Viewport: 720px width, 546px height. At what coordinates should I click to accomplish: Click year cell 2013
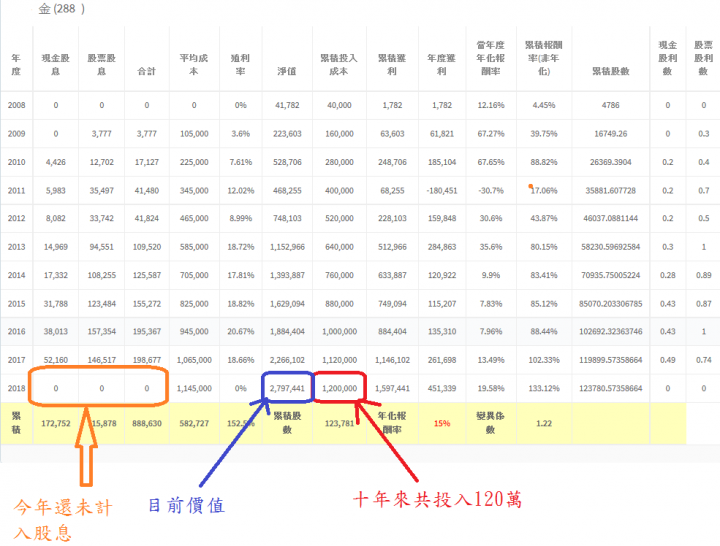tap(16, 247)
